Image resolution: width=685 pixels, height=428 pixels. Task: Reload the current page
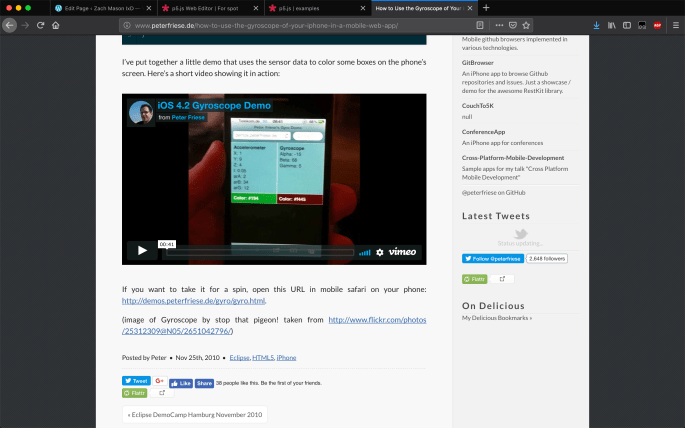pos(41,25)
